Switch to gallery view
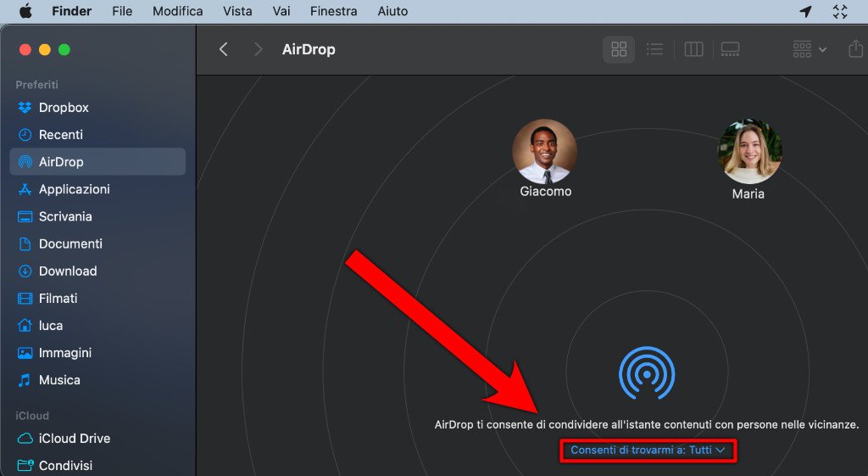Screen dimensions: 868x476 pyautogui.click(x=730, y=49)
